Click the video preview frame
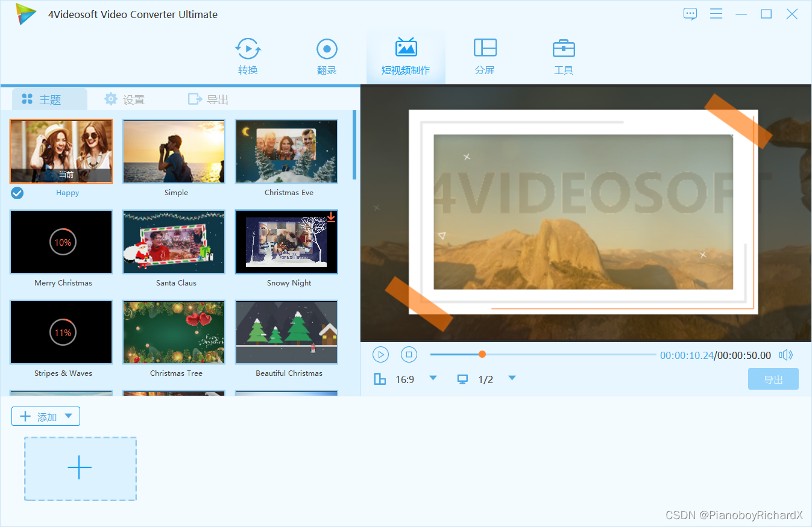This screenshot has height=527, width=812. (586, 214)
